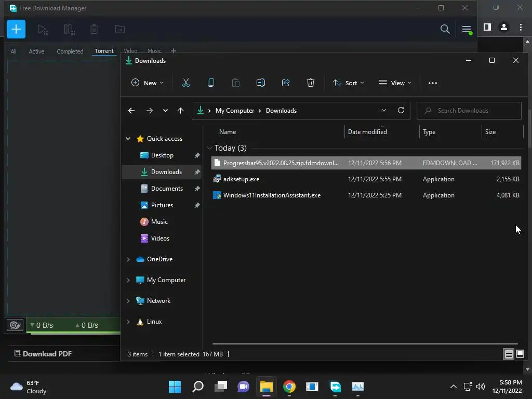Switch to the Active tab in FDM
This screenshot has width=532, height=399.
(x=37, y=51)
